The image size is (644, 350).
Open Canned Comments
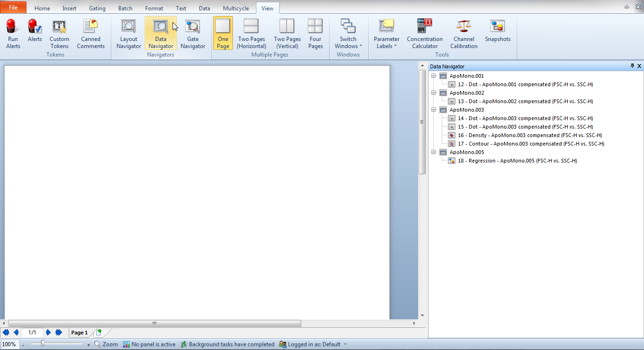coord(91,33)
